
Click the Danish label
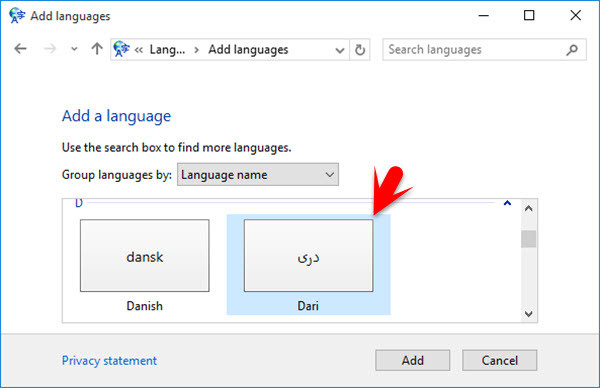click(145, 306)
